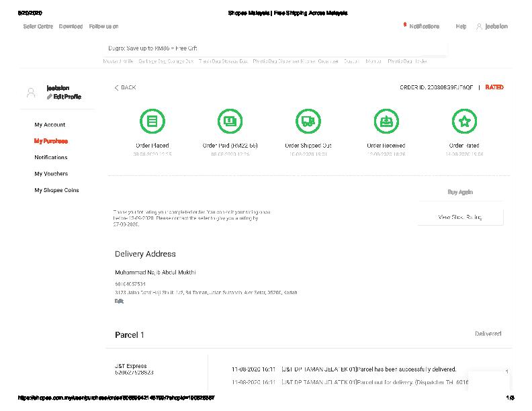Click recipient name Muhammad Najib Abdul Mukthi

(x=155, y=272)
